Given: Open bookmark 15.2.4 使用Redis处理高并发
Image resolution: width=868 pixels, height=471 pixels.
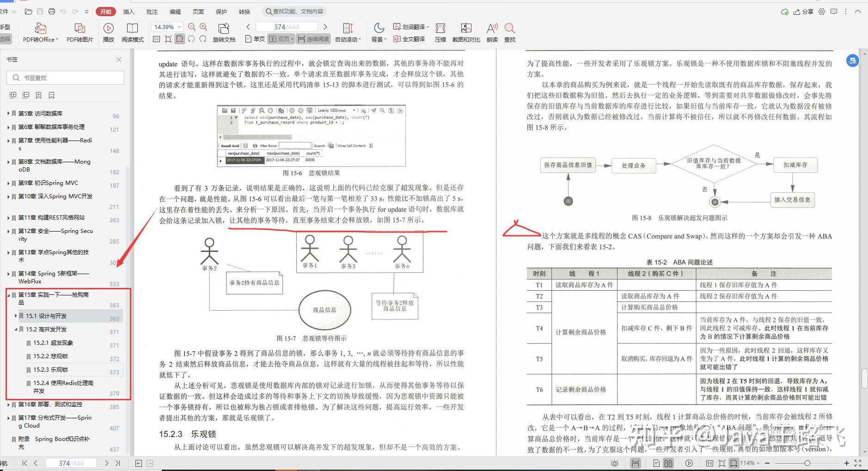Looking at the screenshot, I should pyautogui.click(x=63, y=387).
